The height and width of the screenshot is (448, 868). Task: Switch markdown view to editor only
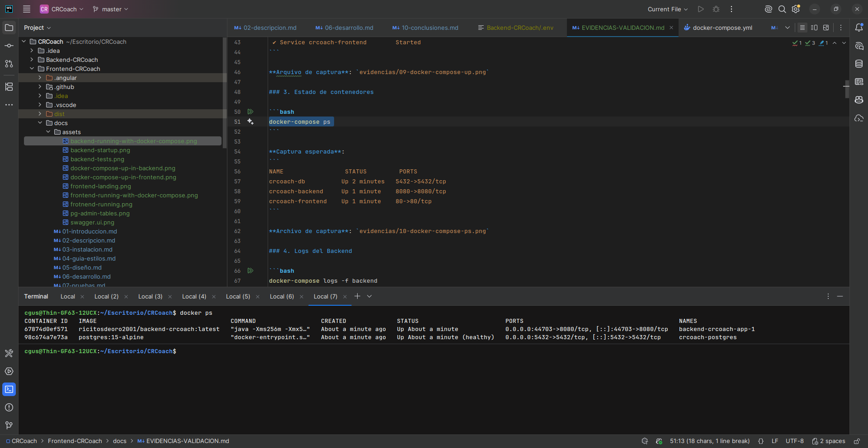click(x=802, y=28)
